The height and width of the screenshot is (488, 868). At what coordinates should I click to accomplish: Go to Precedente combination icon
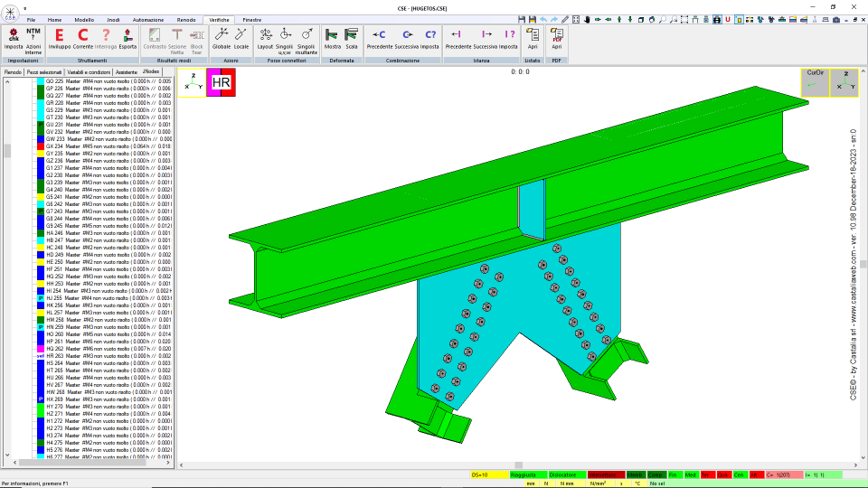[379, 39]
